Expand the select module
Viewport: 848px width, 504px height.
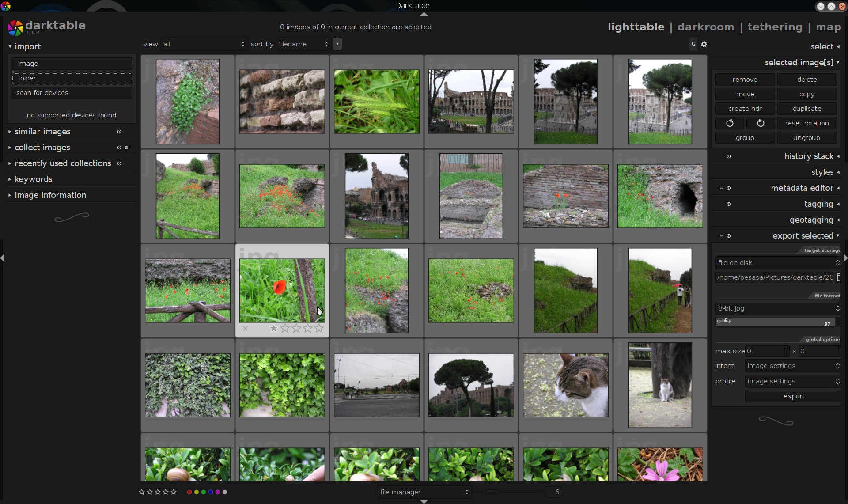point(822,47)
